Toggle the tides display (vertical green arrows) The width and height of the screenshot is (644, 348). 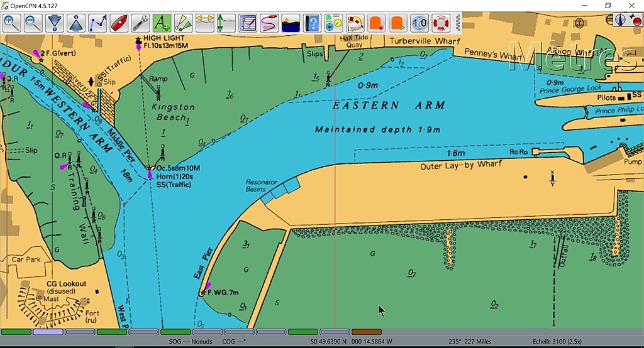226,23
